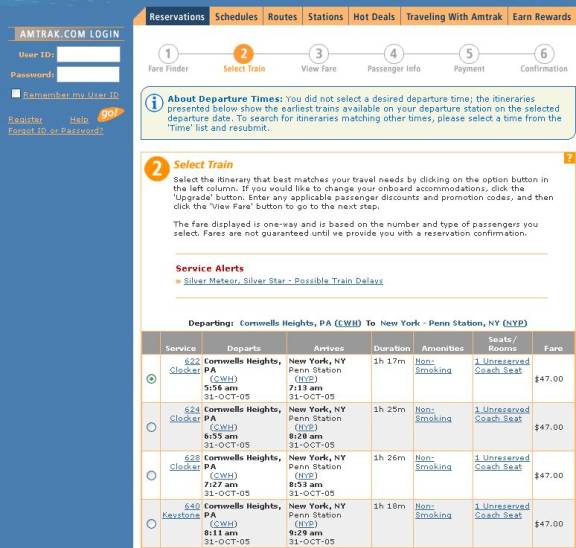Image resolution: width=576 pixels, height=548 pixels.
Task: Open Traveling With Amtrak tab
Action: tap(454, 17)
